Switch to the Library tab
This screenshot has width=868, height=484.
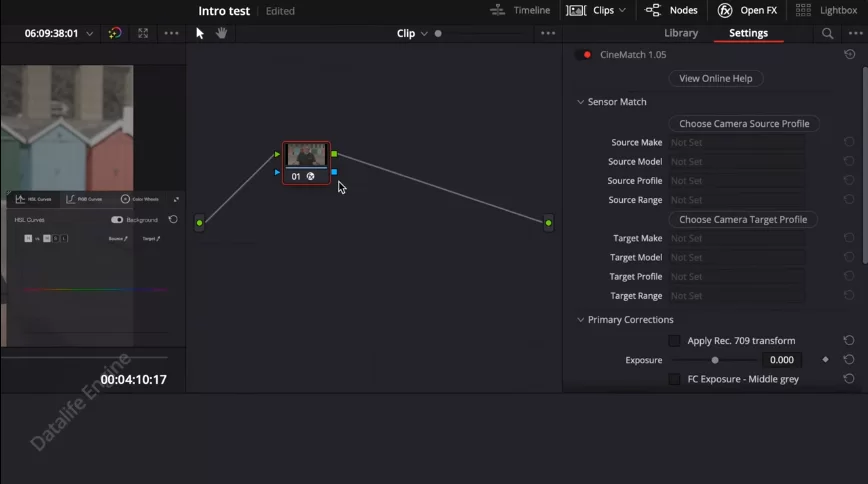coord(681,33)
